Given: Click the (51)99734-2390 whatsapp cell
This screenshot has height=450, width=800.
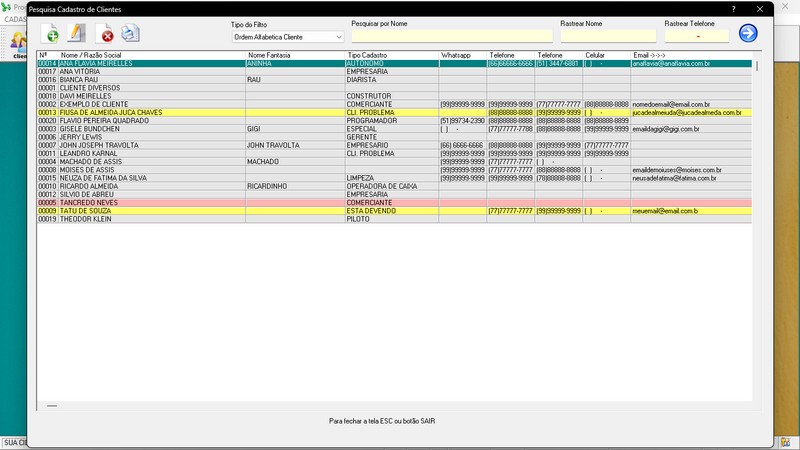Looking at the screenshot, I should pos(463,120).
